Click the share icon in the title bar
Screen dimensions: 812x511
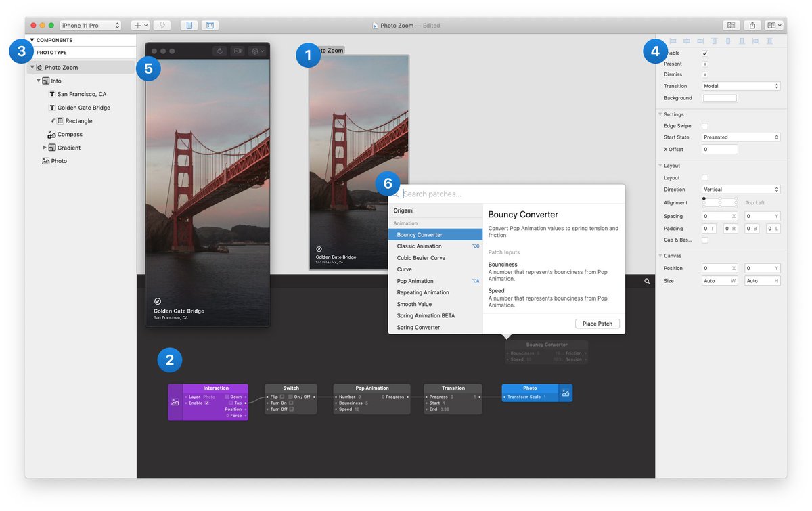coord(752,24)
